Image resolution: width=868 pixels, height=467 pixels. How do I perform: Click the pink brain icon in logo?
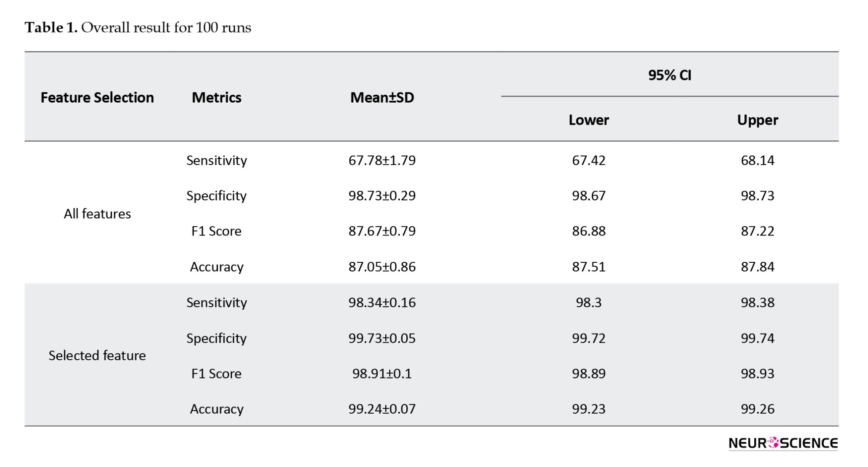(773, 443)
